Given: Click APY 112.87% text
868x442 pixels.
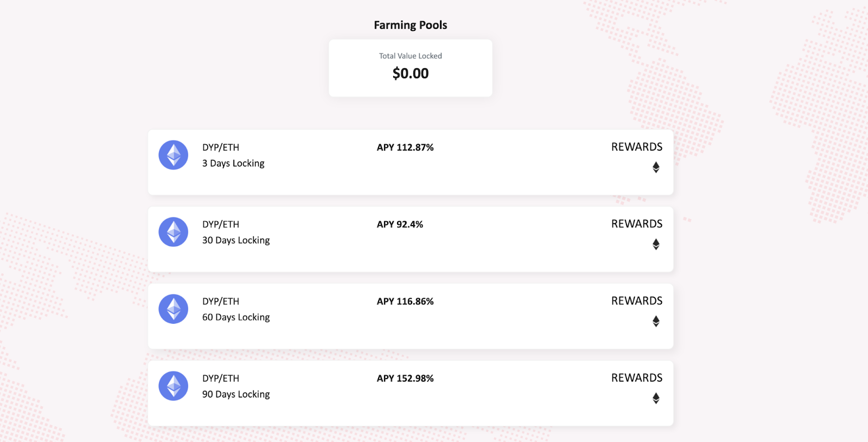Looking at the screenshot, I should (x=405, y=148).
